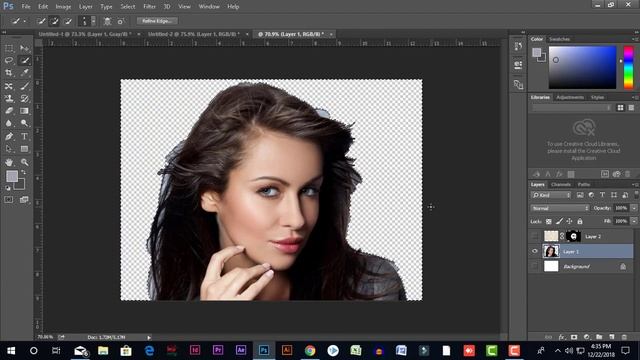This screenshot has height=360, width=640.
Task: Select the Dodge tool
Action: click(24, 123)
